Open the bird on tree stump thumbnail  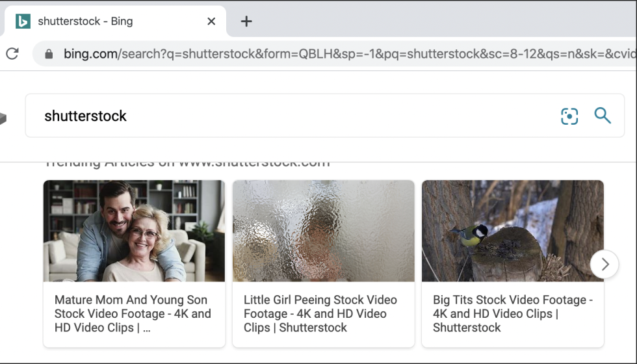coord(513,231)
